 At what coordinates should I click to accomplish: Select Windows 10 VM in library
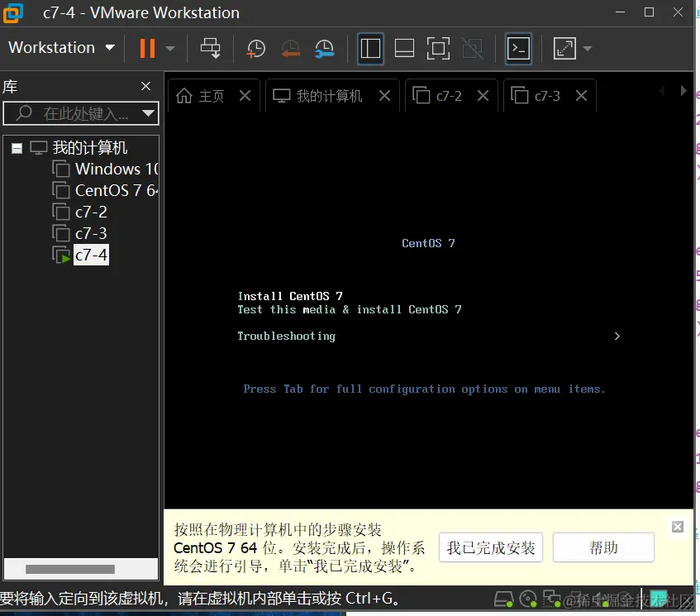click(105, 169)
